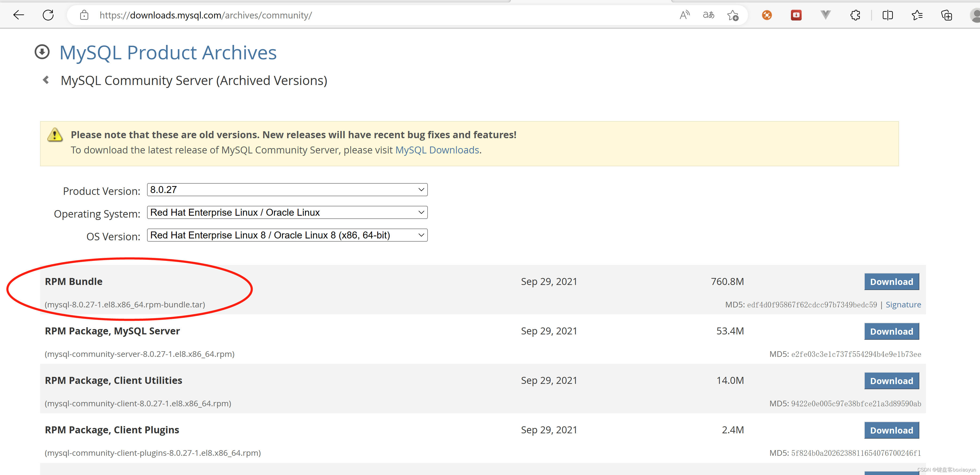Open the OS Version dropdown

coord(287,235)
